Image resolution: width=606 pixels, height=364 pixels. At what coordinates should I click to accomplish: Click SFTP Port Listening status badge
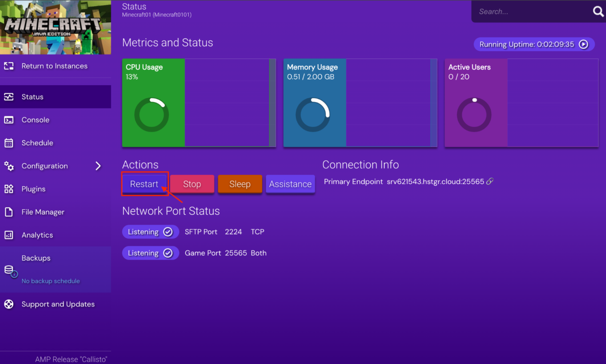click(150, 231)
